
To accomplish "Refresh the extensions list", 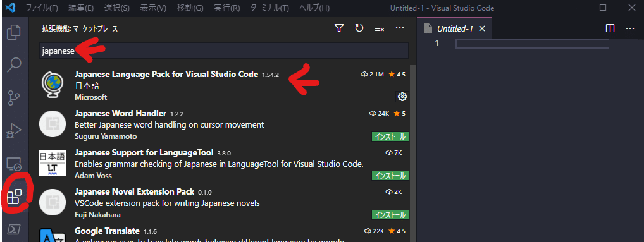I will click(x=359, y=28).
